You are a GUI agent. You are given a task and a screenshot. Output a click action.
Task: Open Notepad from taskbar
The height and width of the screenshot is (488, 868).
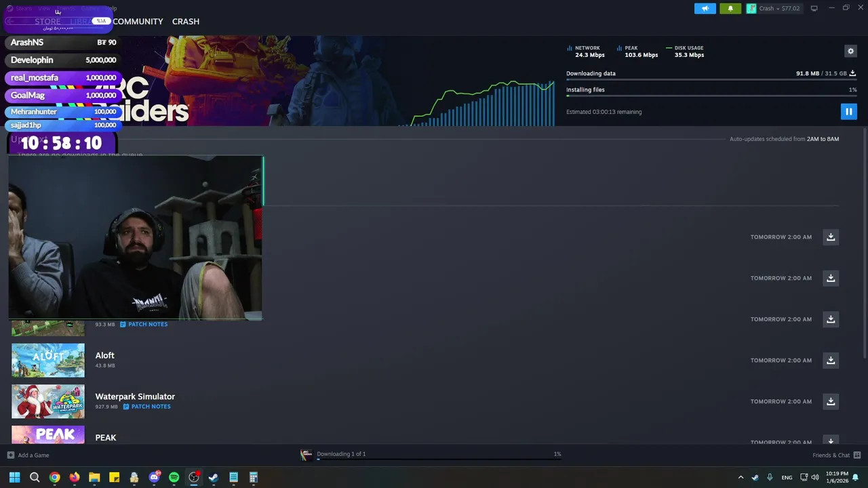point(233,478)
